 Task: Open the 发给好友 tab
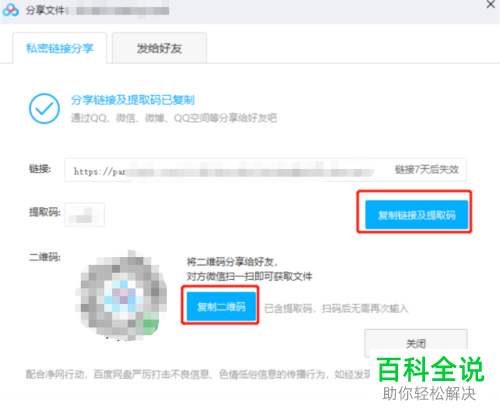159,48
